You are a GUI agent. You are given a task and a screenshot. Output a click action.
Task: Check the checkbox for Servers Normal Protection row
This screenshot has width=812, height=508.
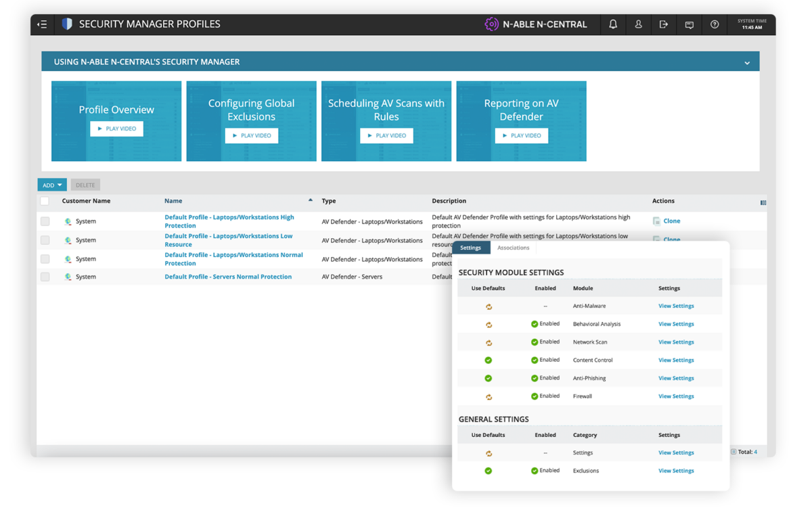[44, 276]
